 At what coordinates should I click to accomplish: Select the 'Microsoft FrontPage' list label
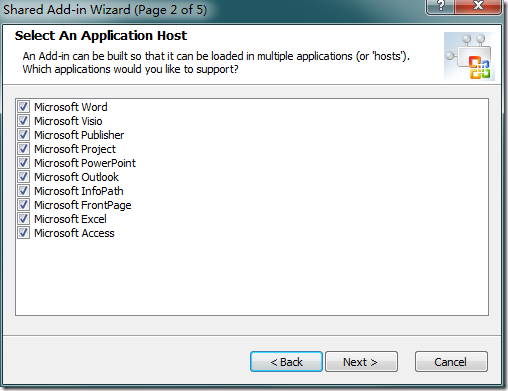click(83, 205)
